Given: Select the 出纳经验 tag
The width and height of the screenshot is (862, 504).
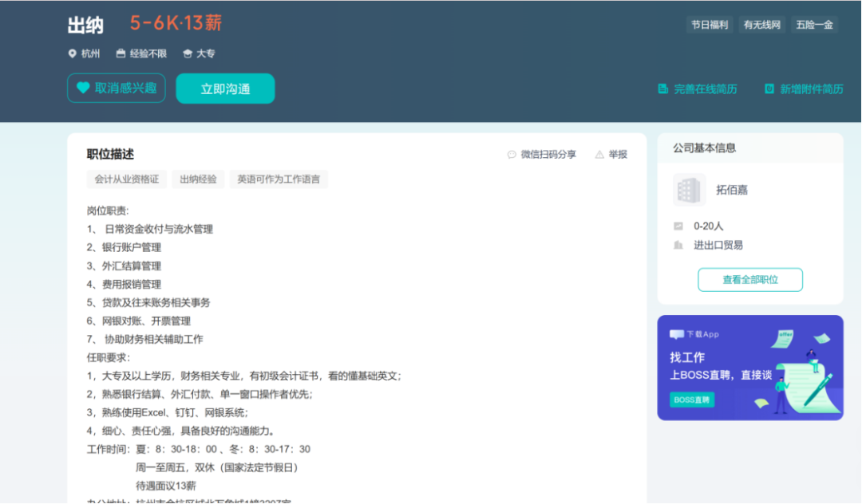Looking at the screenshot, I should tap(198, 179).
